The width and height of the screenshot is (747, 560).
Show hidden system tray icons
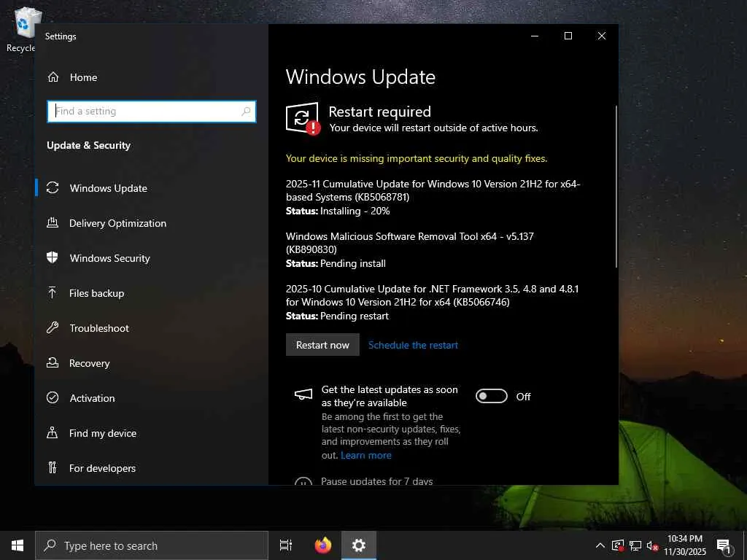click(x=600, y=545)
